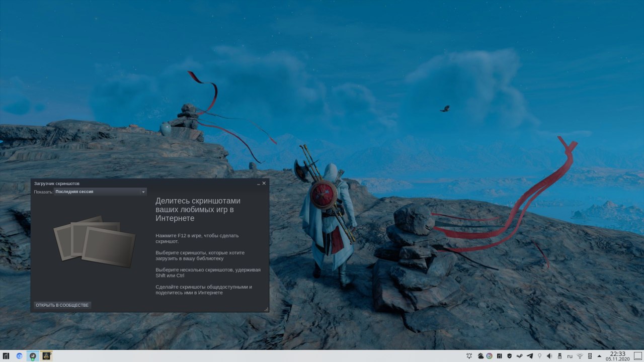Open the clock showing 22:33

[x=617, y=356]
